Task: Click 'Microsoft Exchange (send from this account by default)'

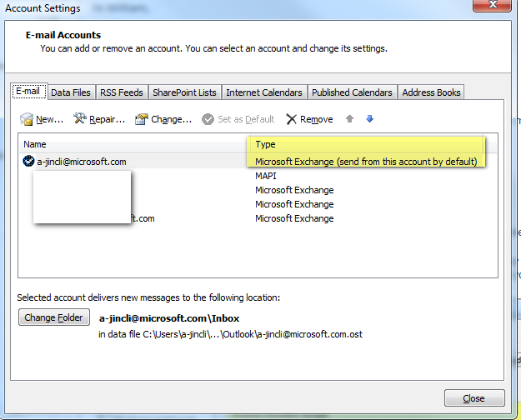Action: pyautogui.click(x=366, y=162)
